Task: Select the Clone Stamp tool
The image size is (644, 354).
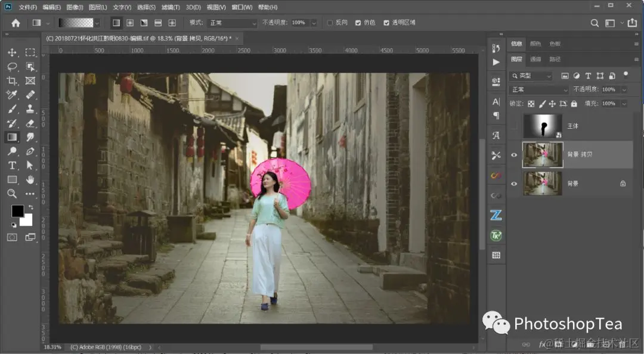Action: coord(30,109)
